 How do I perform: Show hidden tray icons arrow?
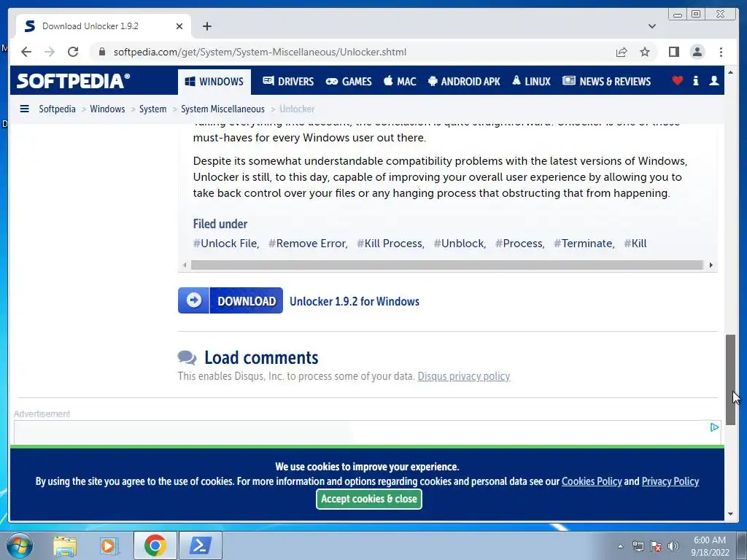point(620,546)
